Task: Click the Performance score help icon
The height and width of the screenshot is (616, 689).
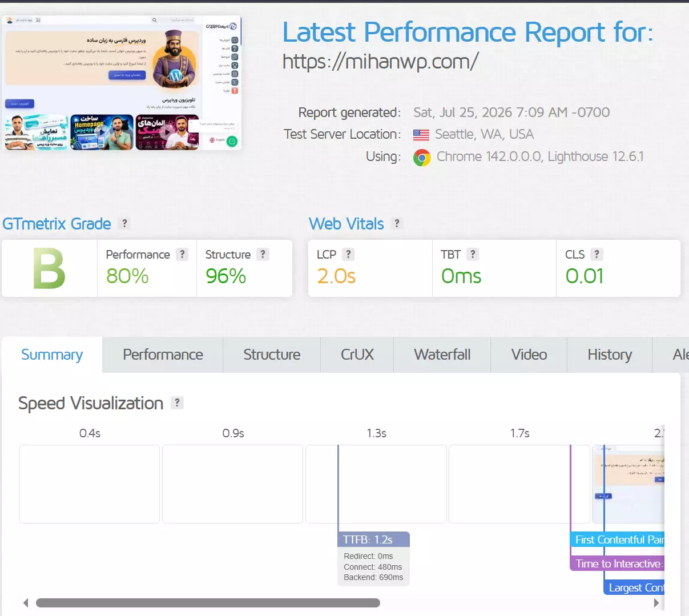Action: 182,254
